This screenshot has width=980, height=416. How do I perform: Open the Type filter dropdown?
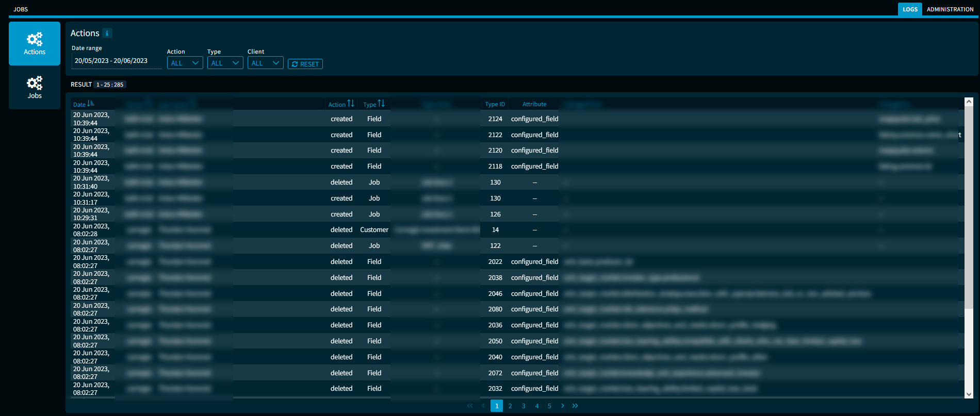tap(225, 63)
